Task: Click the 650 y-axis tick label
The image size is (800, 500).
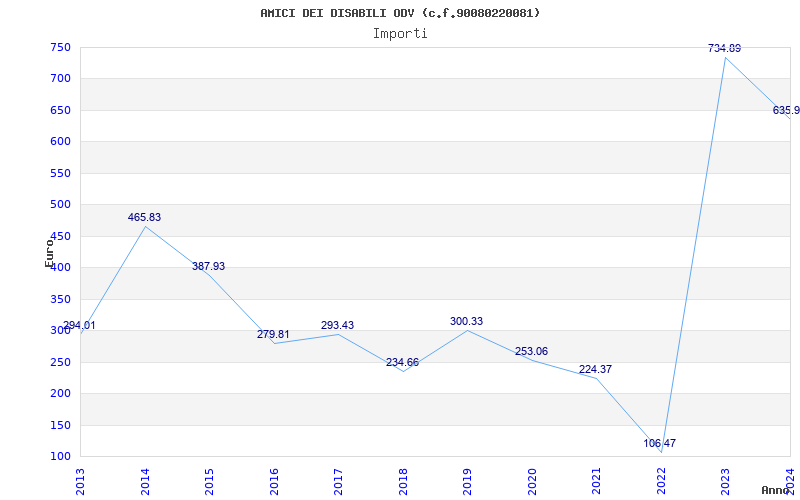Action: [x=60, y=110]
